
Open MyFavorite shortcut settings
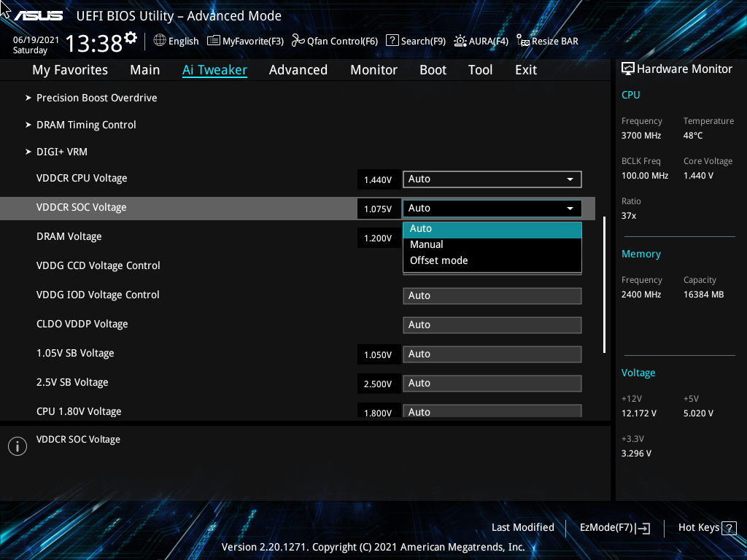tap(245, 41)
